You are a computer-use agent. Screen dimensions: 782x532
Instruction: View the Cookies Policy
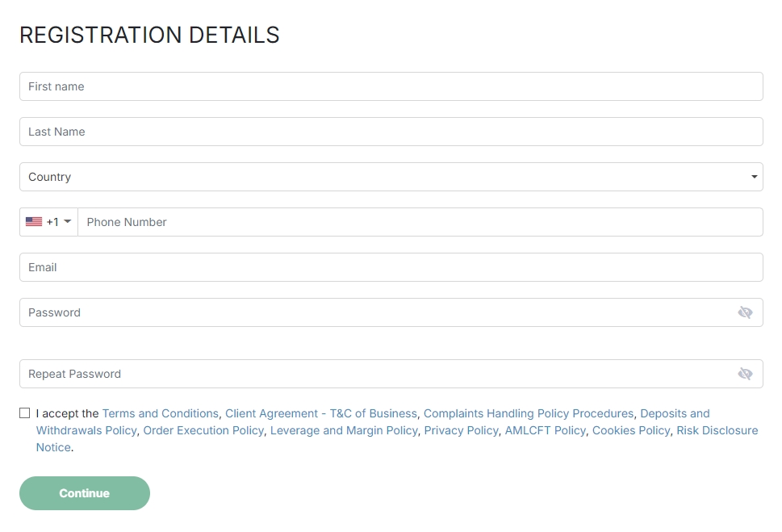coord(631,430)
